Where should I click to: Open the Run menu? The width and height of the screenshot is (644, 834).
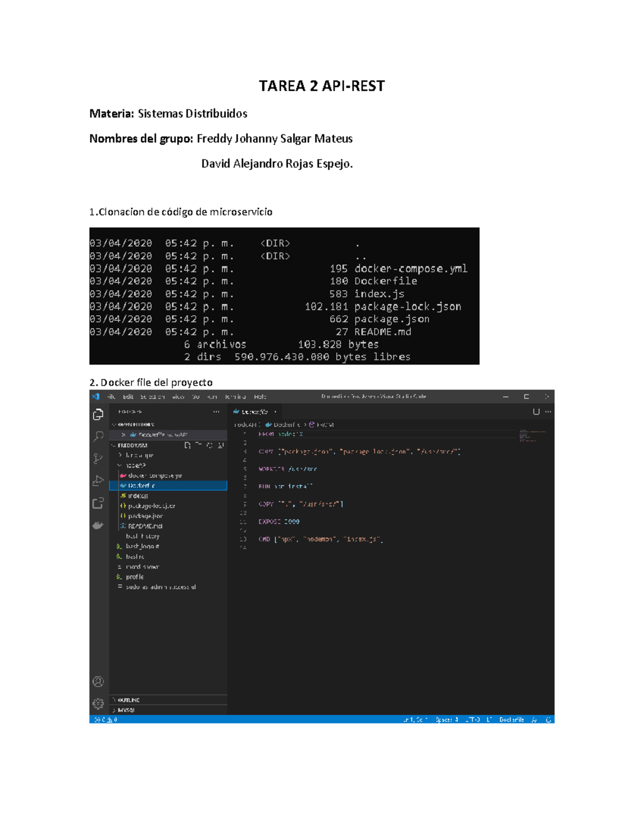[212, 397]
